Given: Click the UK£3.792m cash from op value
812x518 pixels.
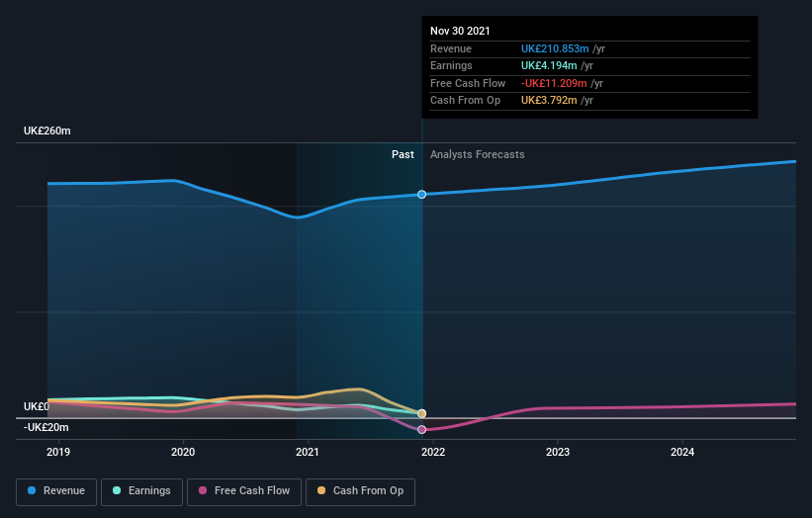Looking at the screenshot, I should pyautogui.click(x=549, y=101).
